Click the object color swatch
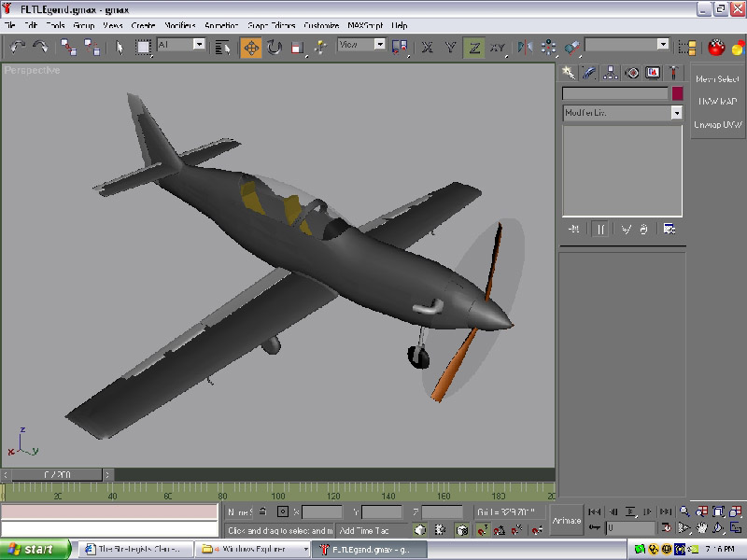747x560 pixels. coord(677,94)
